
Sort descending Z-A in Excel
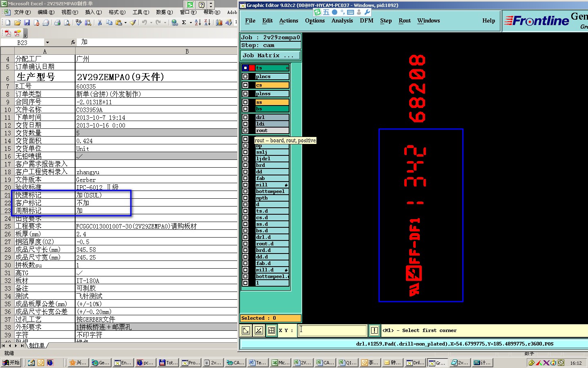click(207, 22)
